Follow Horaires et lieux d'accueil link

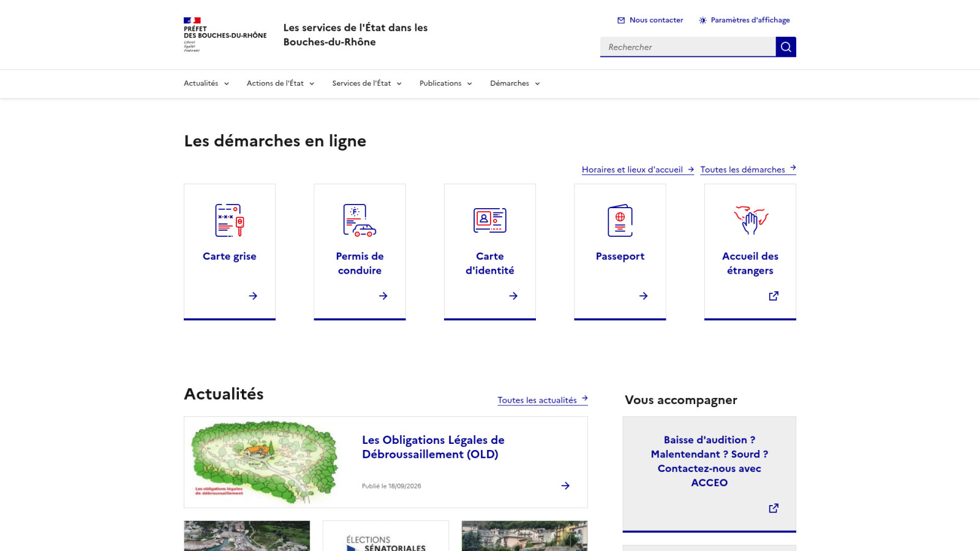pyautogui.click(x=638, y=170)
